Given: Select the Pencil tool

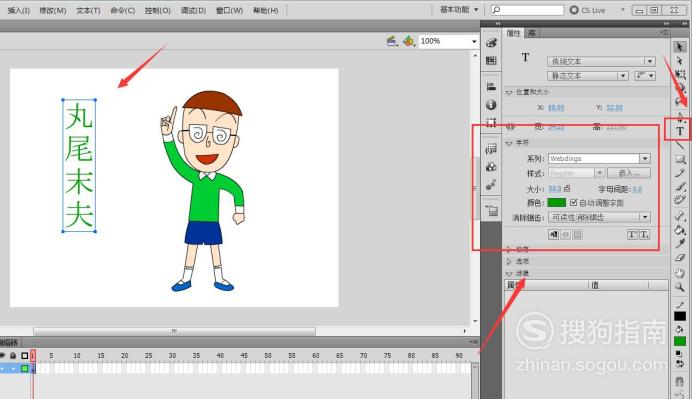Looking at the screenshot, I should pyautogui.click(x=680, y=173).
